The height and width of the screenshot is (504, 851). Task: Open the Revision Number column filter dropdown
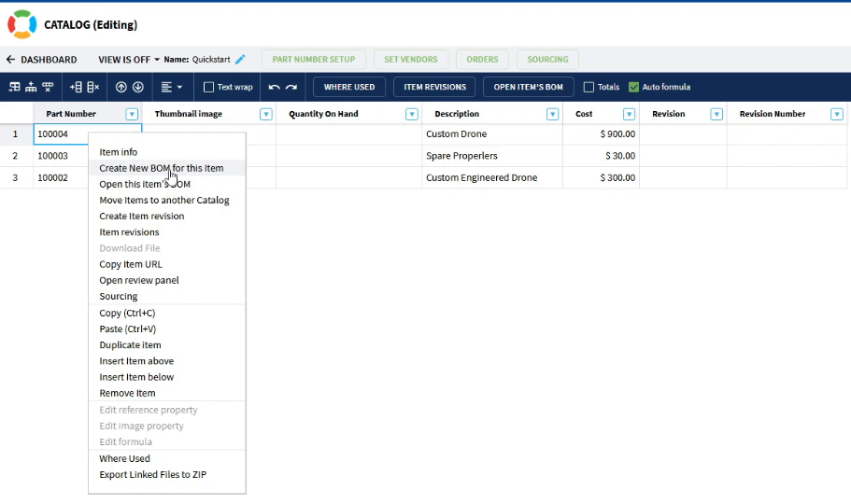837,114
